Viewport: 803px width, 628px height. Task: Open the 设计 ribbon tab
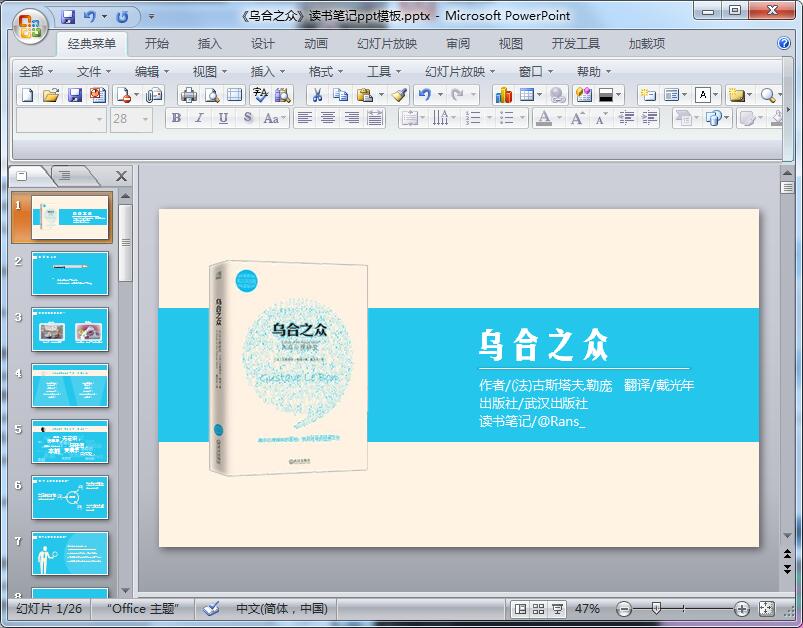(263, 44)
